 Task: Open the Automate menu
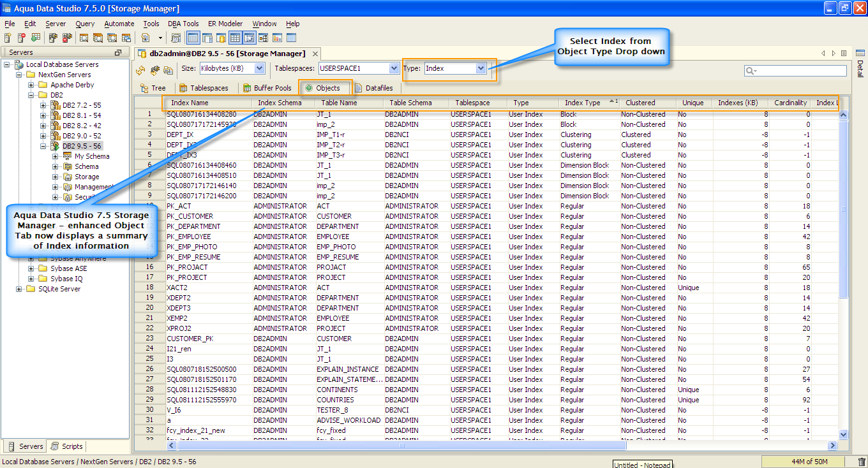119,24
